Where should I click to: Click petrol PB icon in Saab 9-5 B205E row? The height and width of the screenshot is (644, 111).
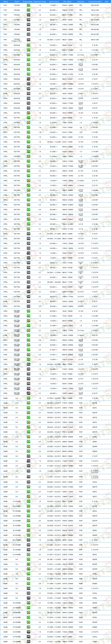coord(28,560)
